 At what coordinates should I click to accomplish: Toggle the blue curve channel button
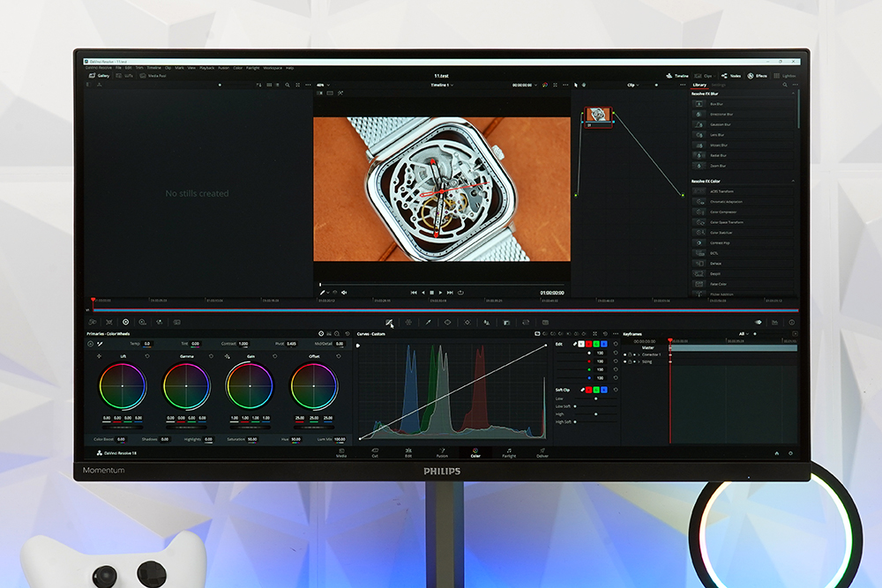coord(603,344)
